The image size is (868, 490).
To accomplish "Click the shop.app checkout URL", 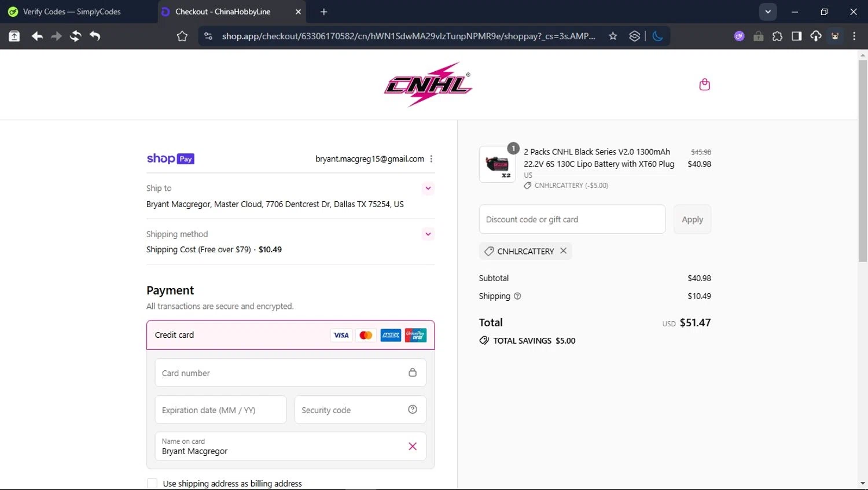I will pos(409,36).
